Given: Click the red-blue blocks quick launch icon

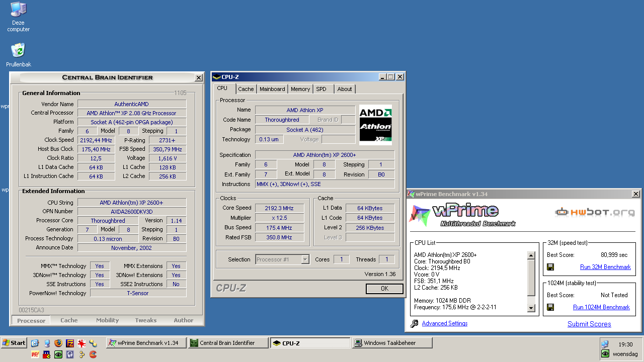Looking at the screenshot, I should pos(47,354).
